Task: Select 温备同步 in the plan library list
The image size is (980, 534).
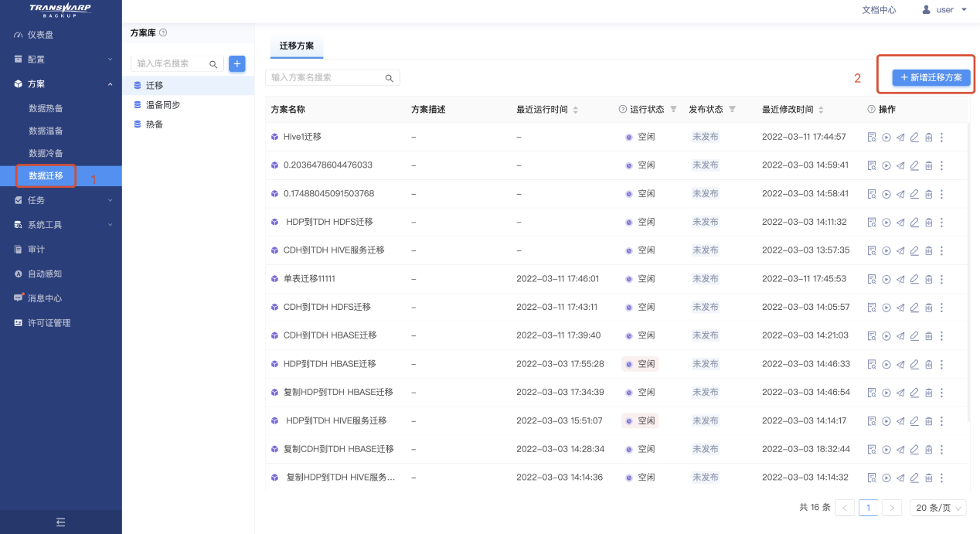Action: coord(162,105)
